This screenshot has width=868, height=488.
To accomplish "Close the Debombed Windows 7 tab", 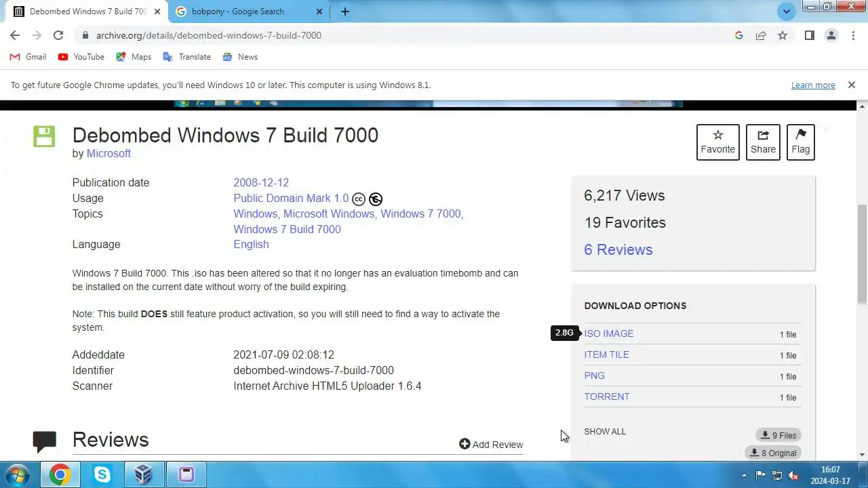I will [x=157, y=12].
